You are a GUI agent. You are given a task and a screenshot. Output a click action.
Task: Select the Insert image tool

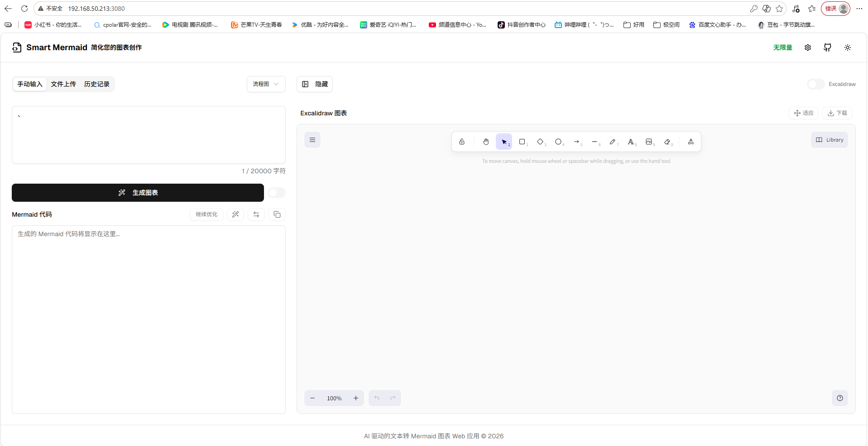(649, 142)
